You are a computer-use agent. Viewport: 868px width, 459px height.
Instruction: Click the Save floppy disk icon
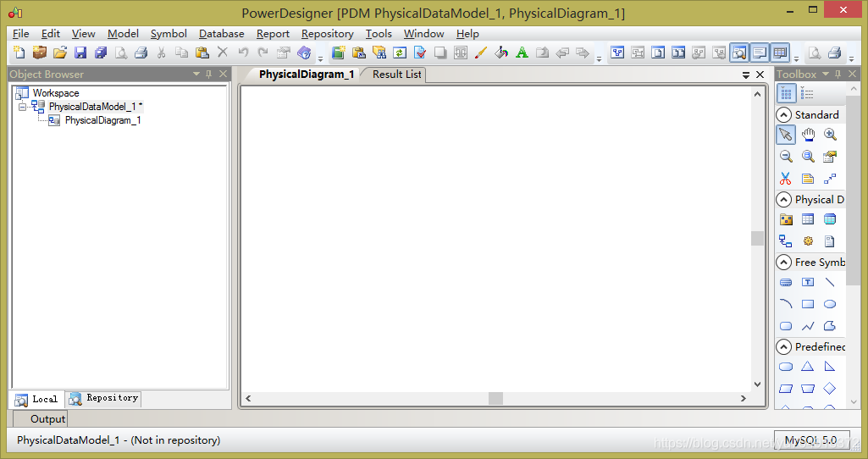pos(80,53)
